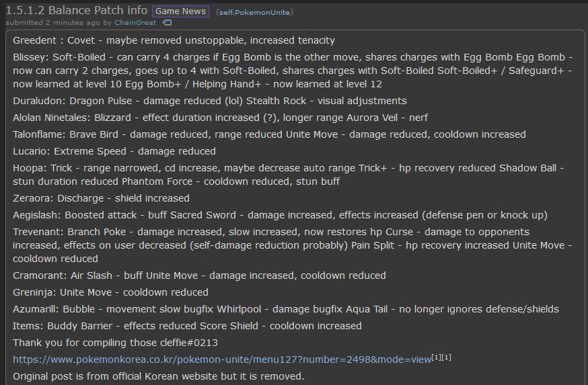Screen dimensions: 588x385
Task: Open the pokemonkorea.co.kr URL link
Action: pyautogui.click(x=222, y=359)
